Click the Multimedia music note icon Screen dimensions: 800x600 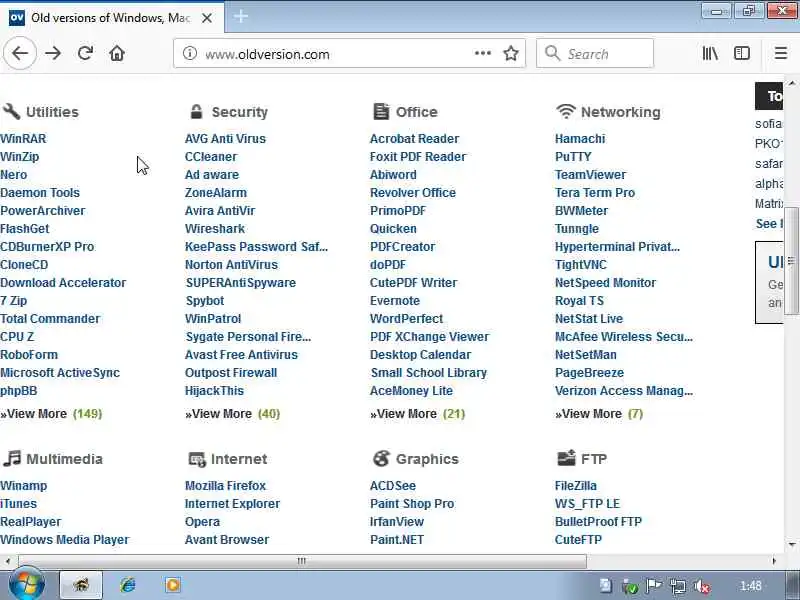12,458
